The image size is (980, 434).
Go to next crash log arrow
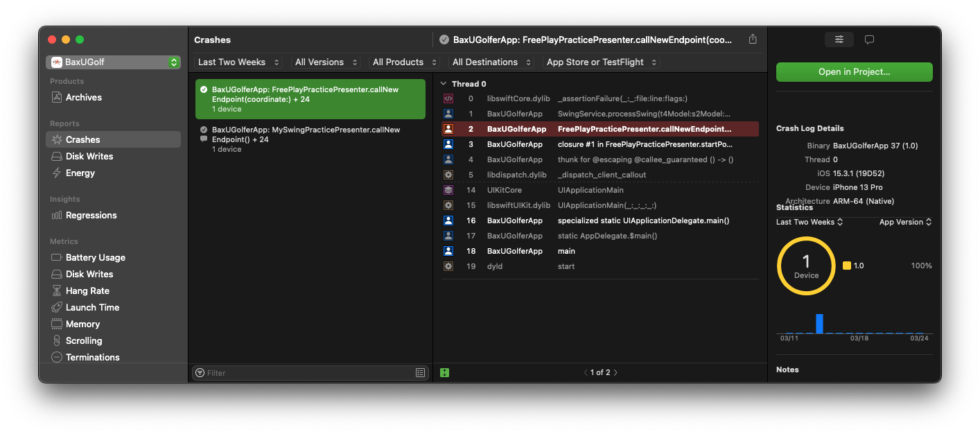[x=615, y=373]
